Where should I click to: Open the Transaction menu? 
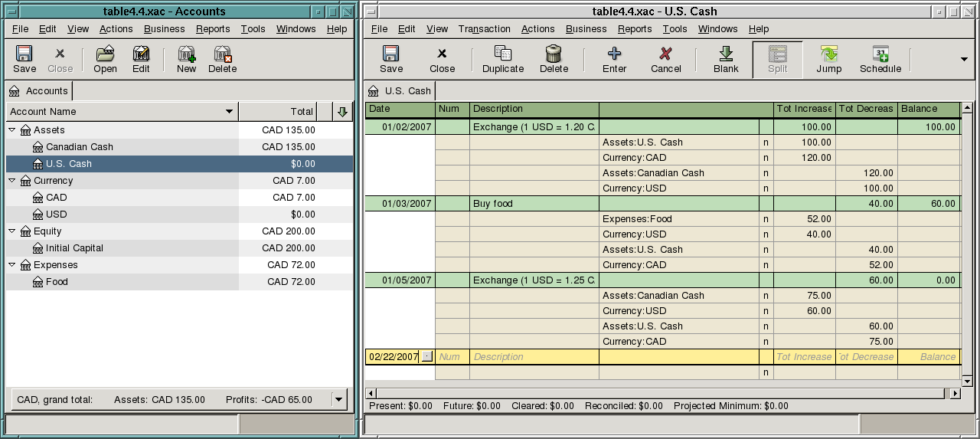coord(484,29)
